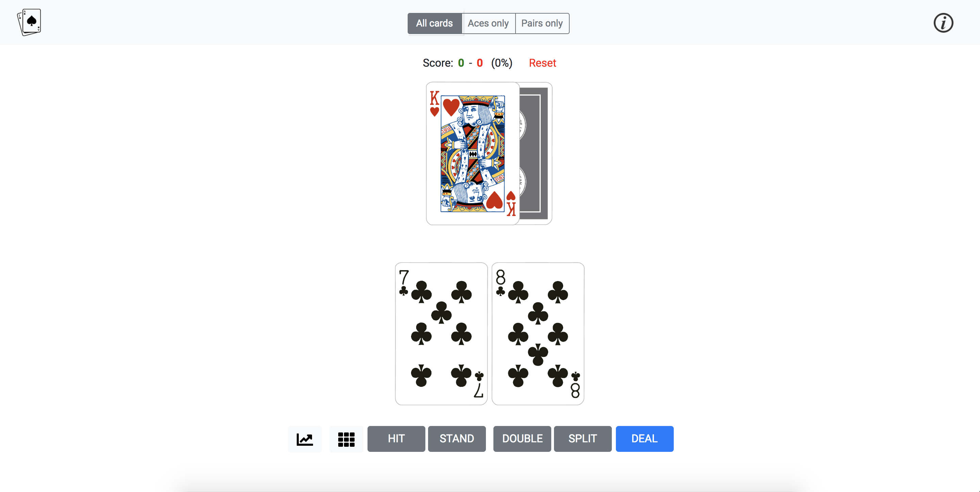Switch to Pairs only mode

click(x=541, y=23)
